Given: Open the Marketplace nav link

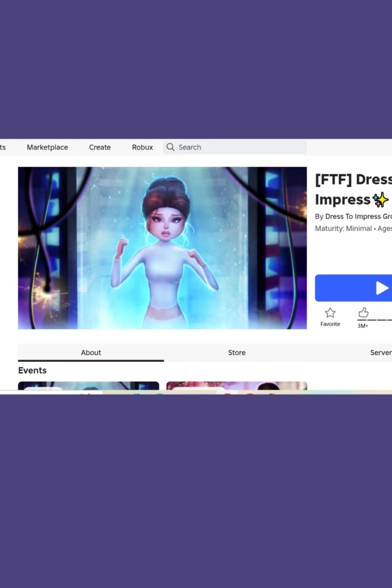Looking at the screenshot, I should point(47,148).
